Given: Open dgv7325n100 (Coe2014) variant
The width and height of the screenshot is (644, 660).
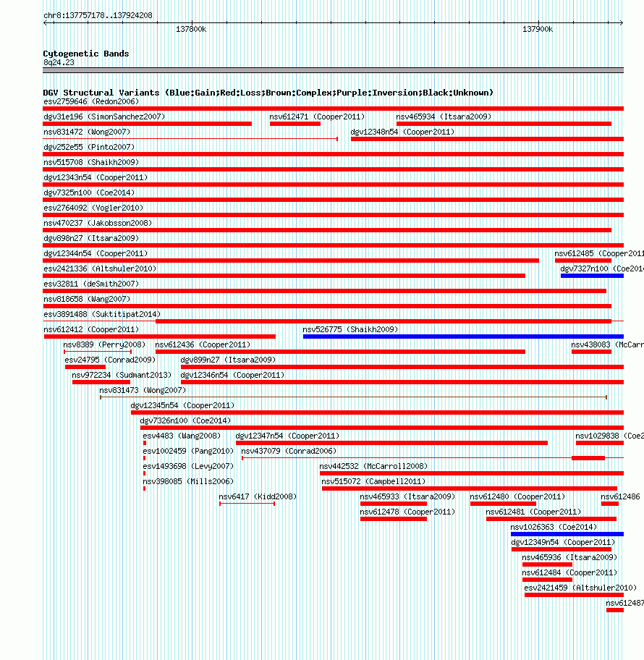Looking at the screenshot, I should (89, 192).
